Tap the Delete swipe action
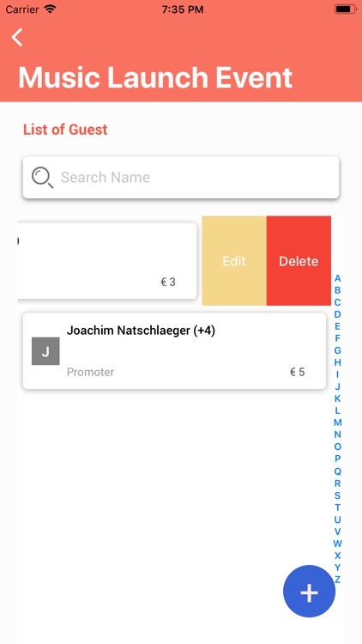Screen dimensions: 362x644 (x=299, y=261)
